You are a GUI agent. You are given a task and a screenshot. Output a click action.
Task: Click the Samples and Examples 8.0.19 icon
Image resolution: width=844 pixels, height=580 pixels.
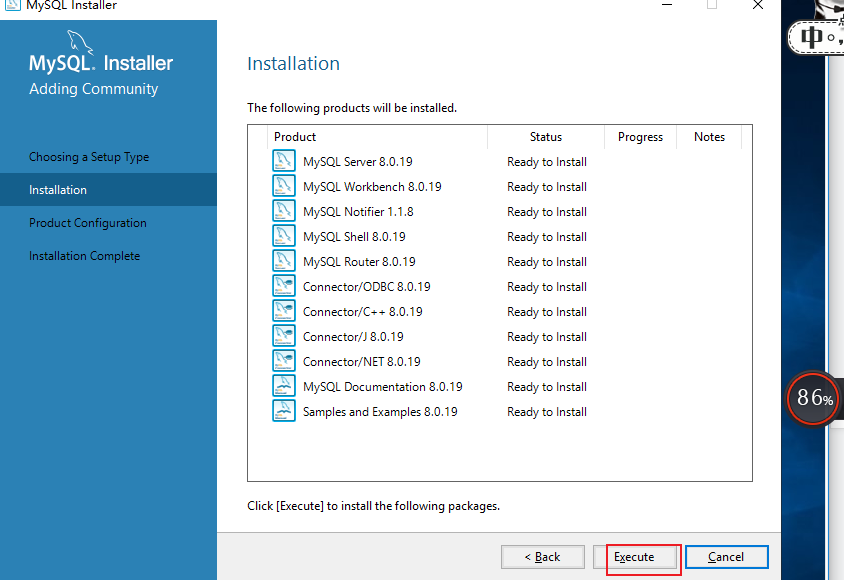pos(285,411)
